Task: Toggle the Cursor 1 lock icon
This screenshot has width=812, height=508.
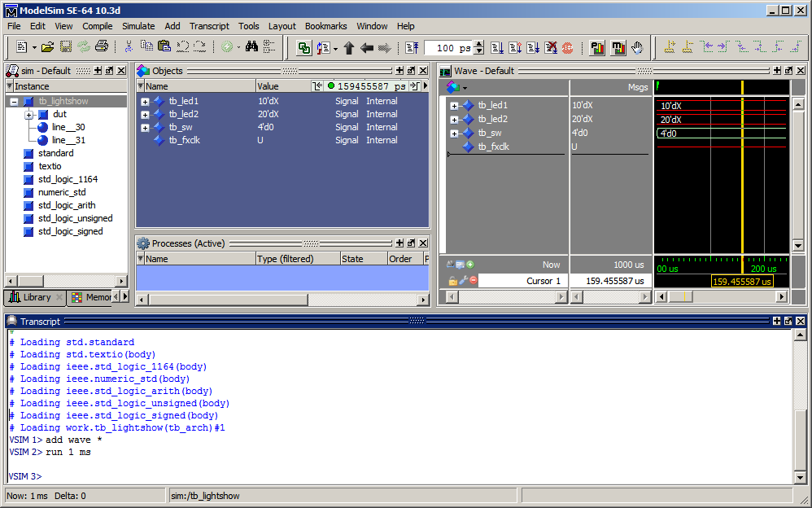Action: coord(452,280)
